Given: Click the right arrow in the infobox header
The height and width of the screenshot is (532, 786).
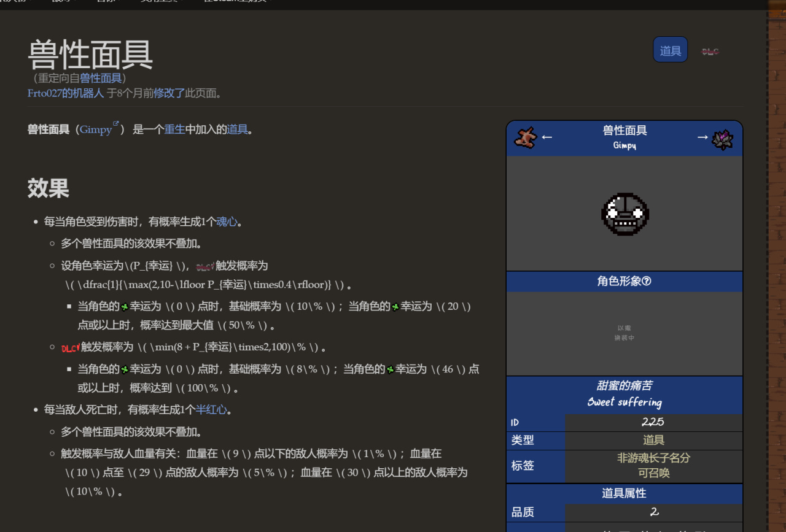Looking at the screenshot, I should coord(702,137).
